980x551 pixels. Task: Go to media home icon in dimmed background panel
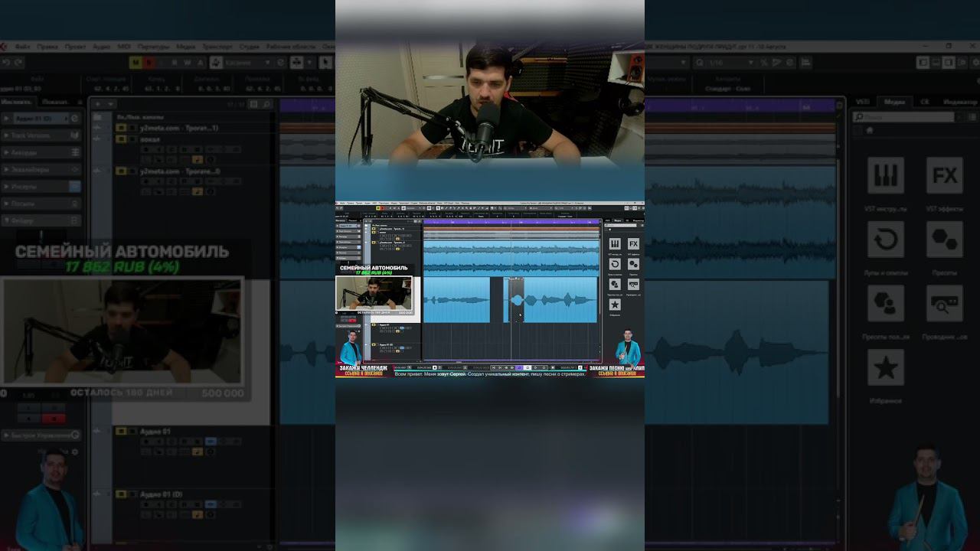point(870,130)
